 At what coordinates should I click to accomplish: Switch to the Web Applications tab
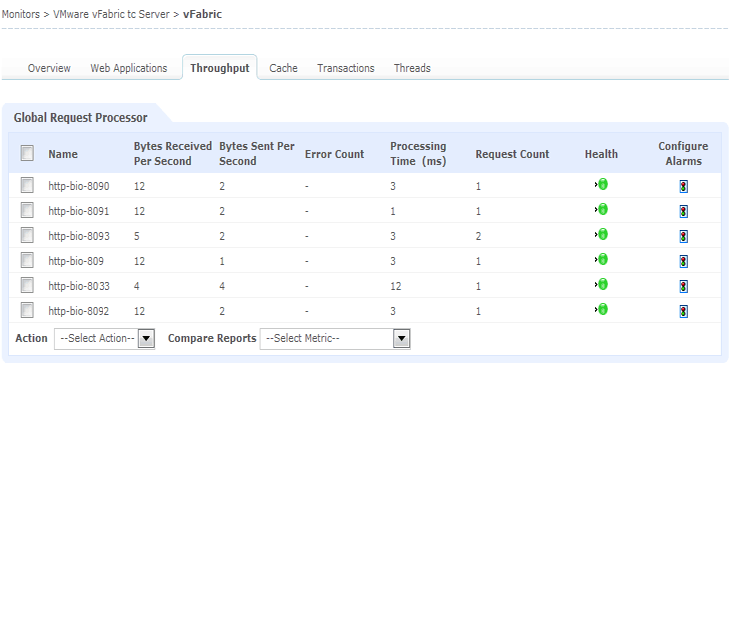129,68
